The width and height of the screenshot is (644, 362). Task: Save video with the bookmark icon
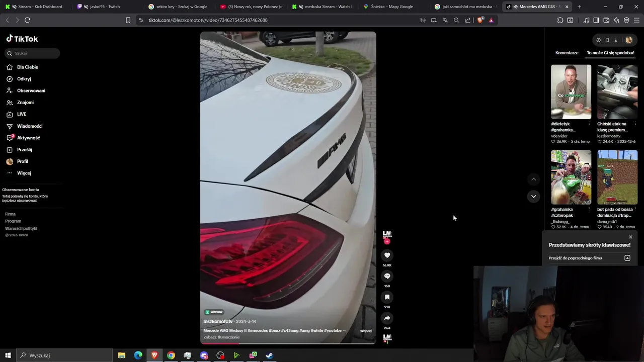tap(387, 297)
